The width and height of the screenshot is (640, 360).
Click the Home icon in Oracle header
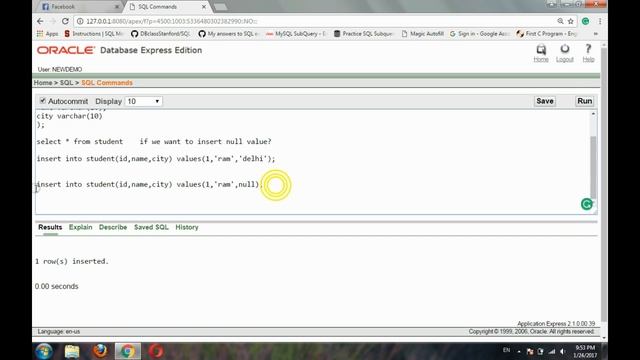[x=541, y=50]
